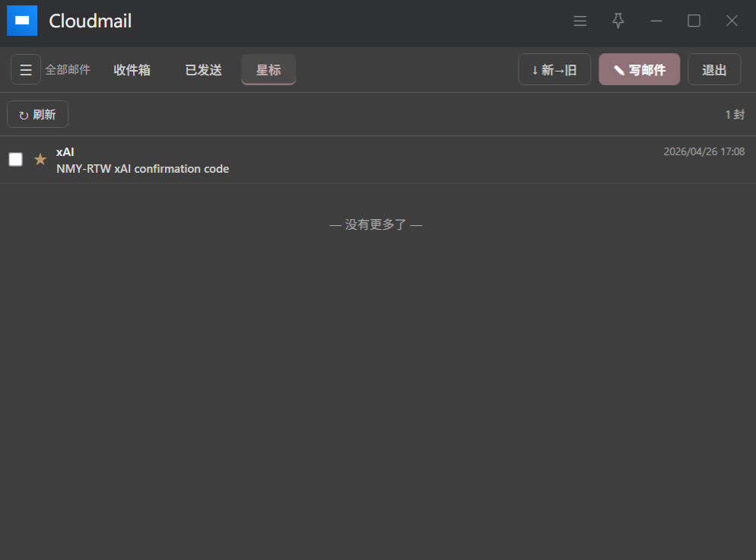
Task: Compose a new mail with 写邮件
Action: pyautogui.click(x=640, y=69)
